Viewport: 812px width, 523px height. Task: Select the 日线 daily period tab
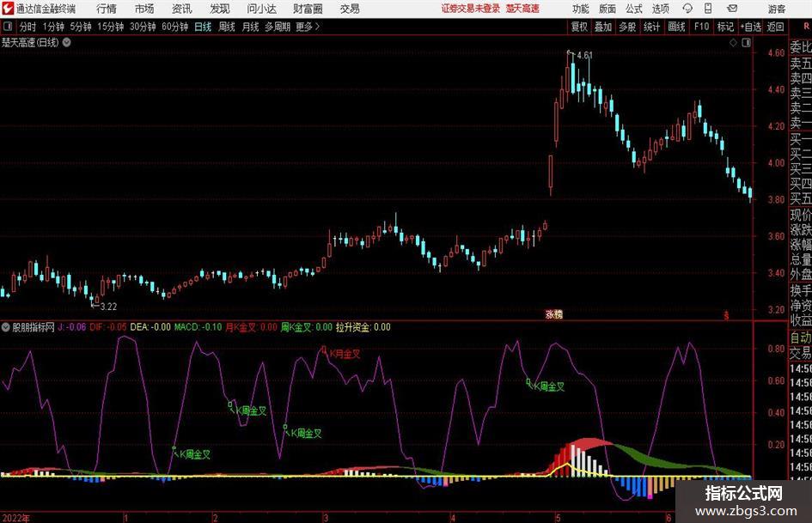point(203,27)
